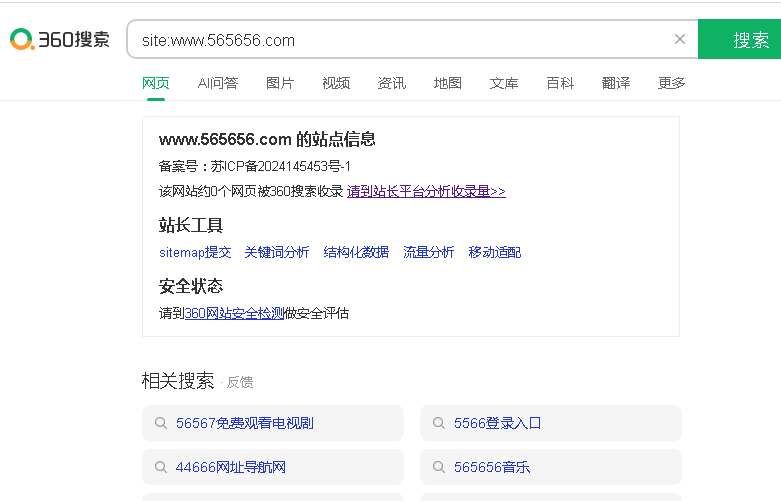Switch to the 文库 tab
This screenshot has height=501, width=781.
coord(504,83)
